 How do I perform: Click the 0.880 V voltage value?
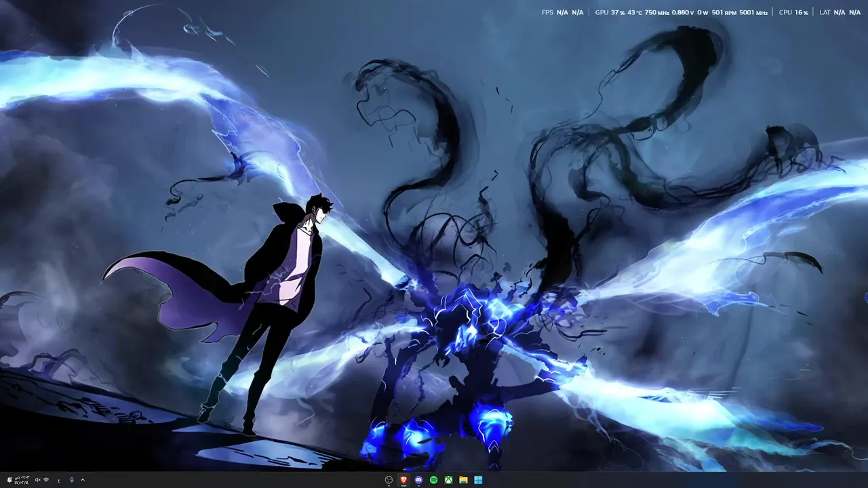(x=683, y=12)
